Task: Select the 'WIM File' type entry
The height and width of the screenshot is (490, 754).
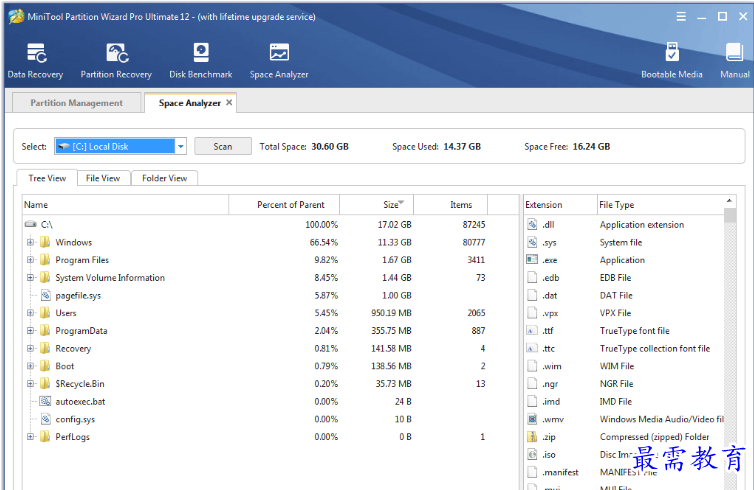Action: (x=616, y=366)
